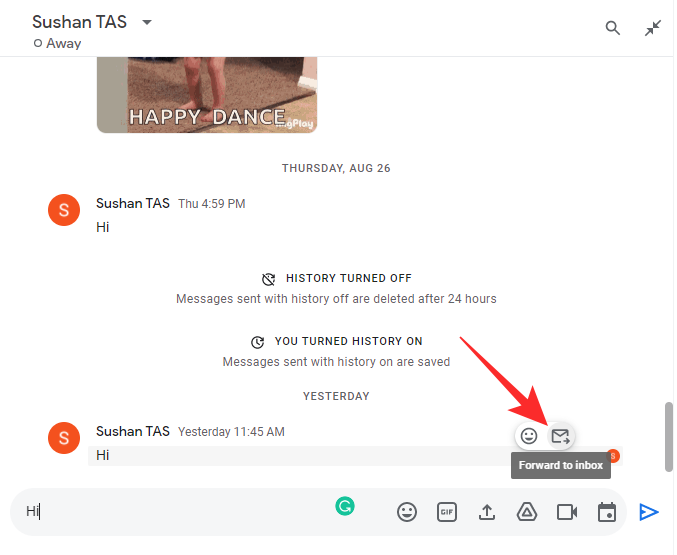The height and width of the screenshot is (555, 677).
Task: Open the dropdown arrow beside Sushan TAS
Action: click(147, 22)
